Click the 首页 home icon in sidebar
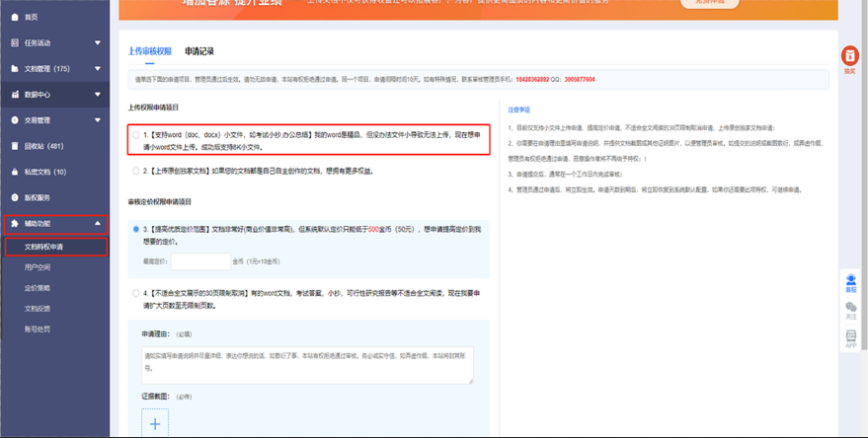The width and height of the screenshot is (868, 438). point(14,17)
